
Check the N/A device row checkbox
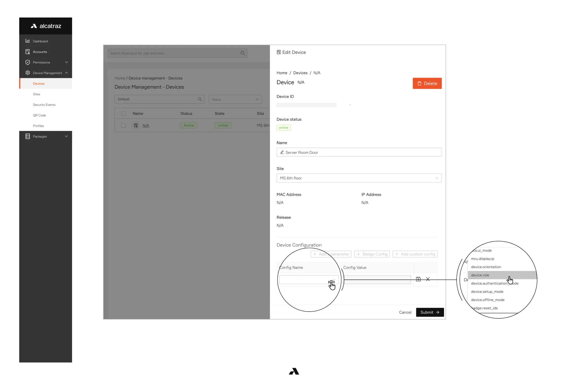pyautogui.click(x=123, y=125)
